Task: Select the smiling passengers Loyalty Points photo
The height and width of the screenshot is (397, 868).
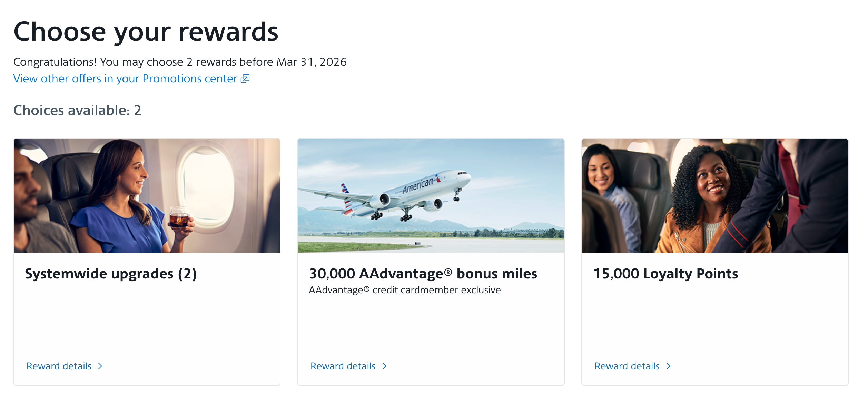Action: [714, 196]
